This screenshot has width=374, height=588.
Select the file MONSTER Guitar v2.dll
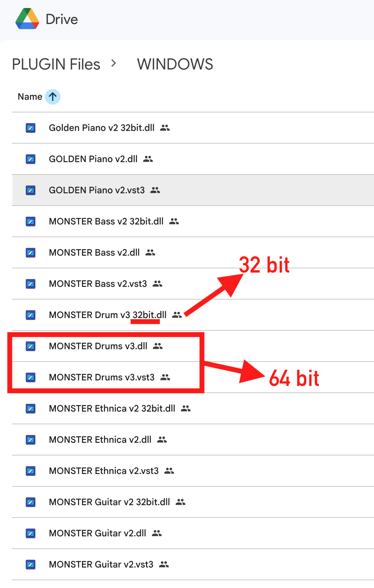[x=193, y=533]
